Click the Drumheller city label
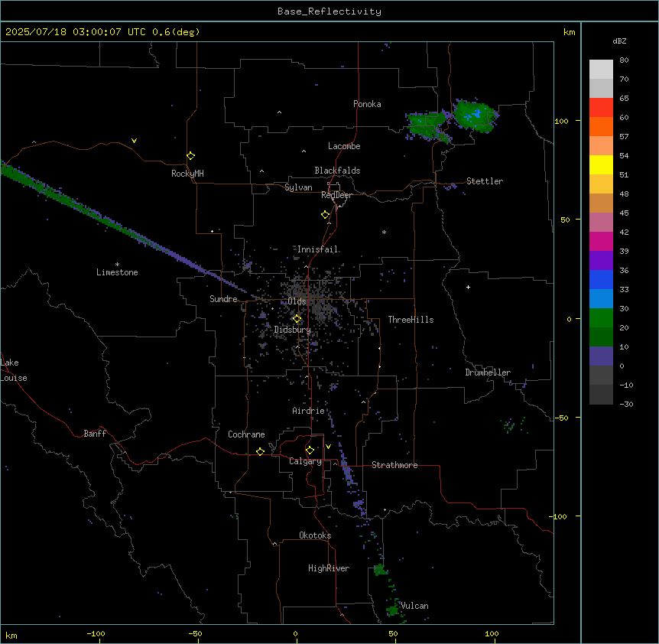Screen dimensions: 659x644 coord(488,372)
